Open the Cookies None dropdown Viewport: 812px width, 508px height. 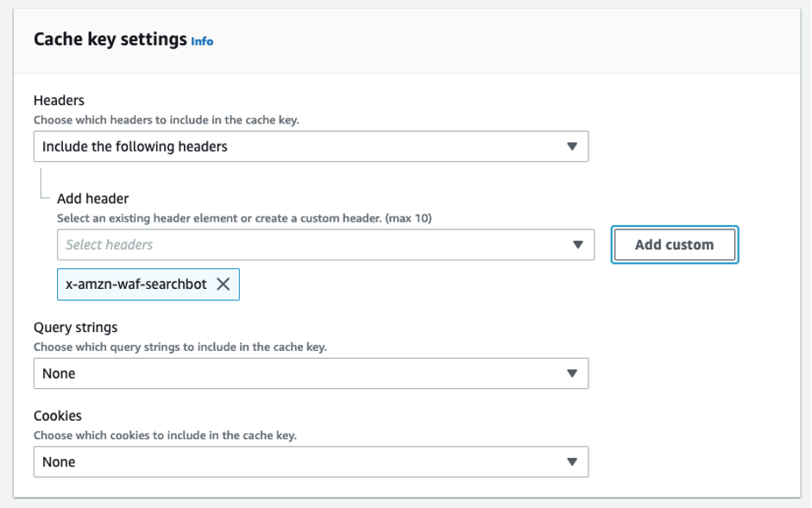tap(311, 461)
